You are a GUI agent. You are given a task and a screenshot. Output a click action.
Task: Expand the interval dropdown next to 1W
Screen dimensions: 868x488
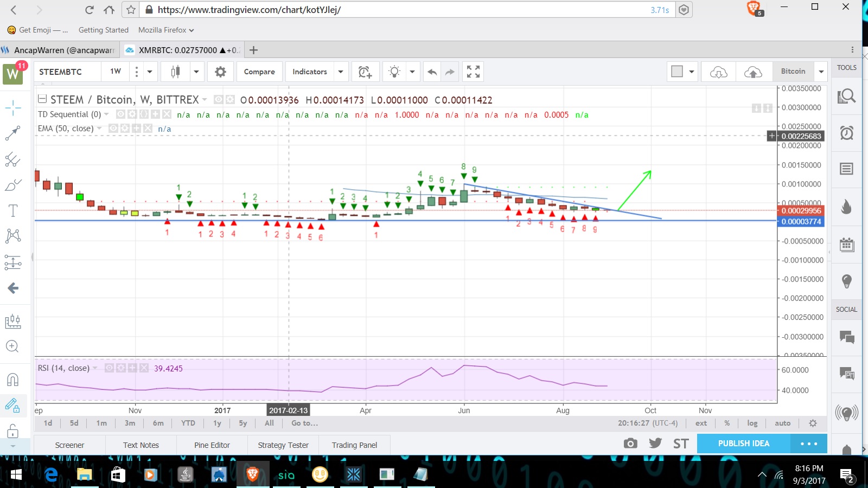click(150, 72)
